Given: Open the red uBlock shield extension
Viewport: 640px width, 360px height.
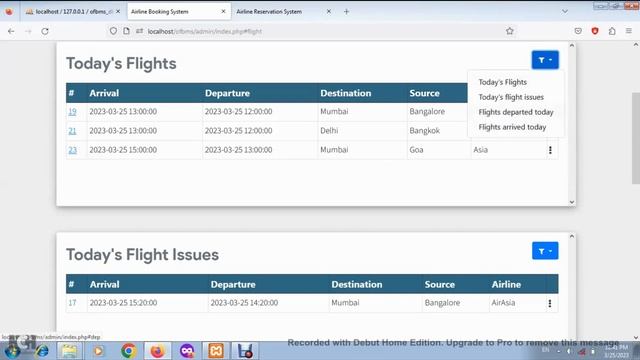Looking at the screenshot, I should [x=595, y=31].
